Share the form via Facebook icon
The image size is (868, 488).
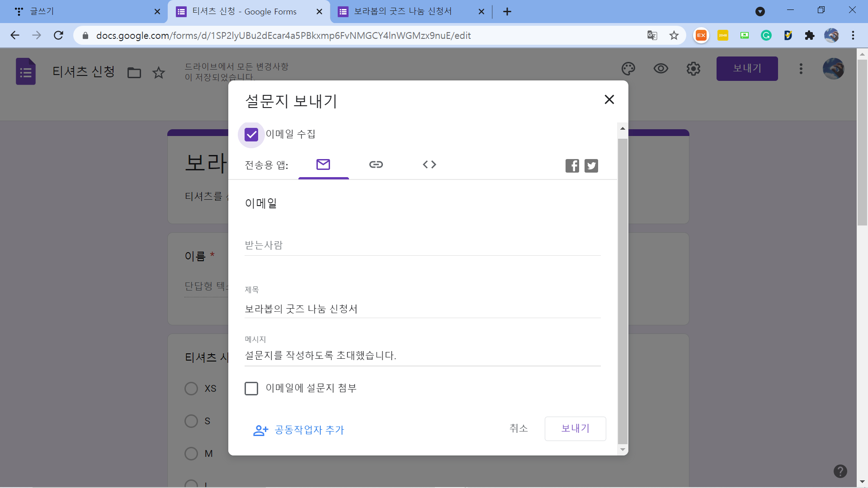[x=572, y=166]
